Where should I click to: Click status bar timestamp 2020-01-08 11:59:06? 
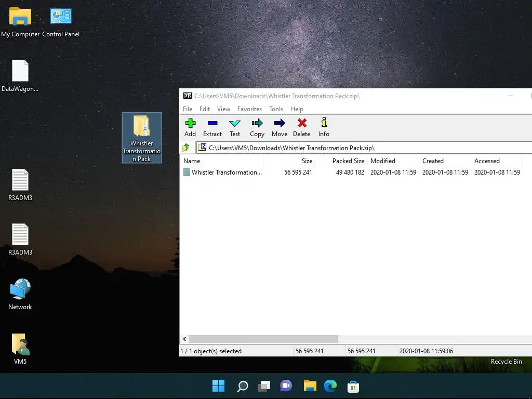426,351
